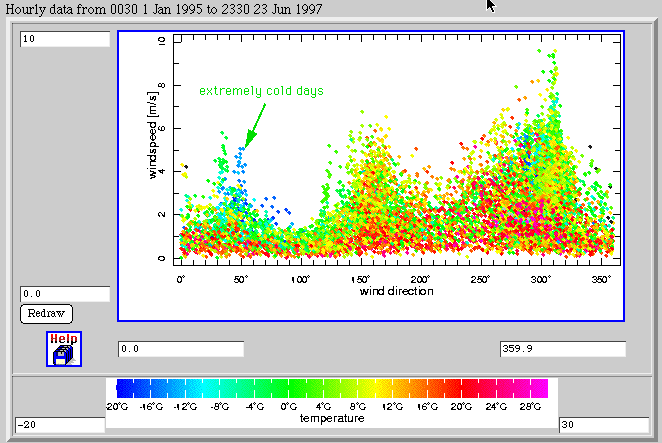Click the temperature minimum field showing -20
The width and height of the screenshot is (662, 443).
[x=59, y=425]
